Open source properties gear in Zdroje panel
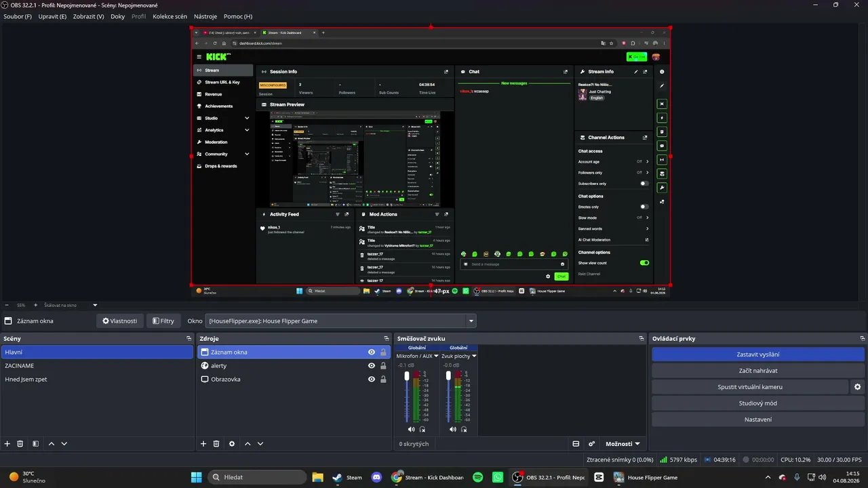 point(232,444)
